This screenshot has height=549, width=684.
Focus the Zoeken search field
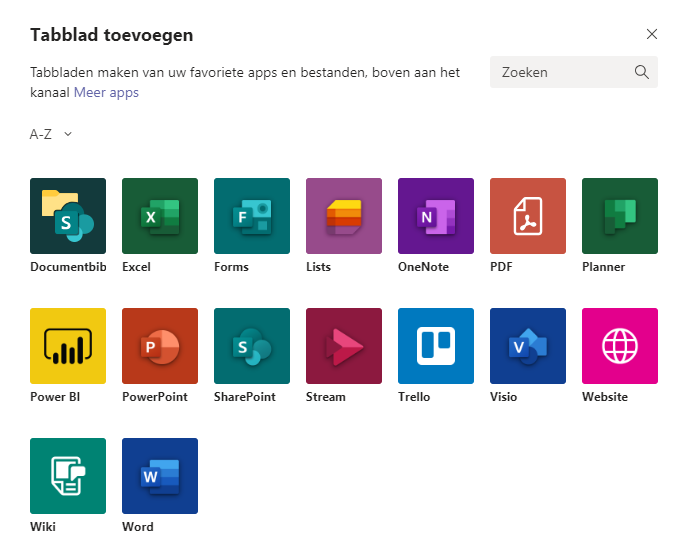click(574, 72)
